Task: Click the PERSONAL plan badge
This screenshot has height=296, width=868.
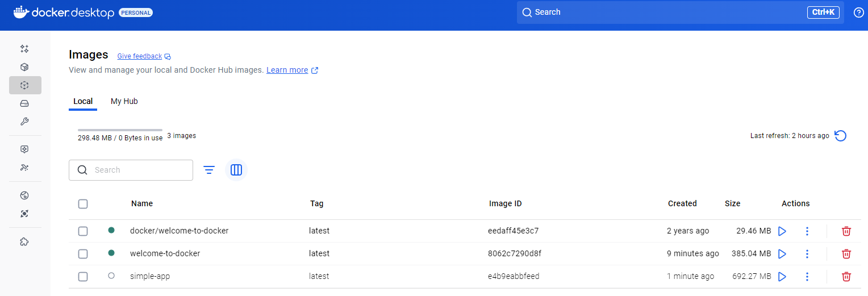Action: click(136, 12)
